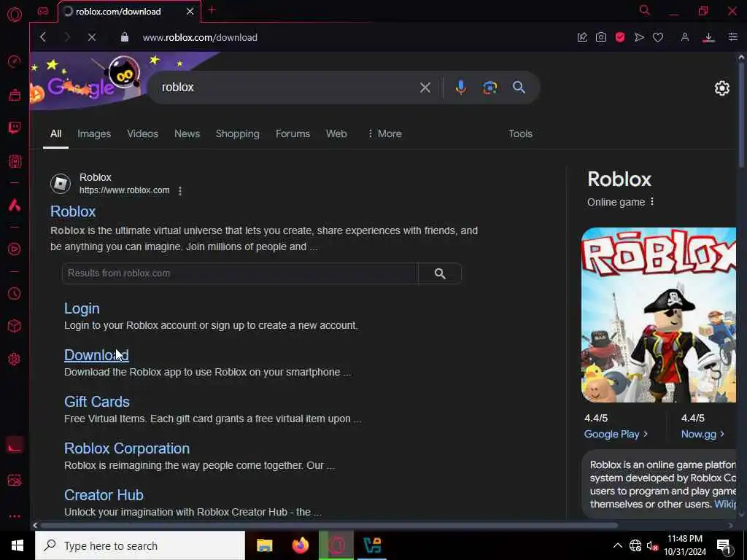
Task: Open sidebar three-dots setup menu
Action: click(15, 516)
